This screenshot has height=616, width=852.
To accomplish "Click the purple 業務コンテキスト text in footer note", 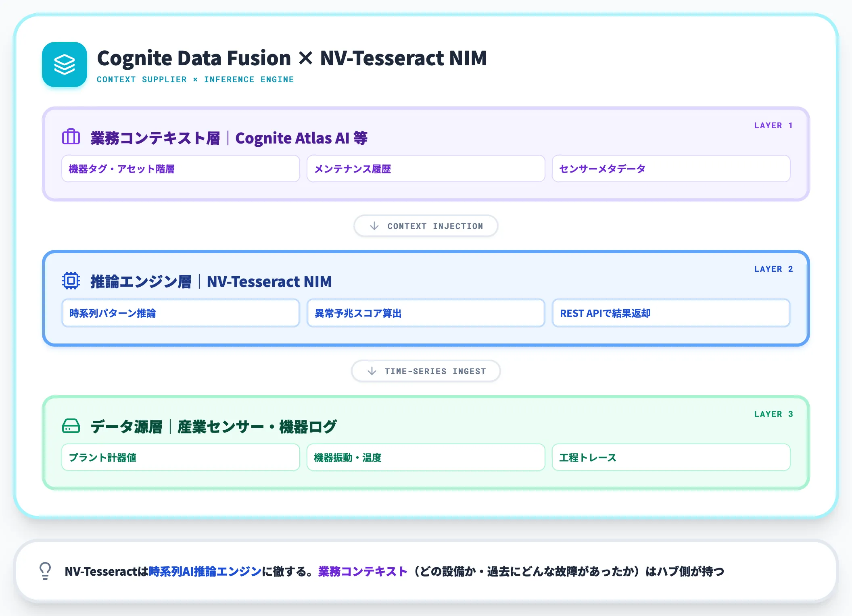I will (x=363, y=571).
